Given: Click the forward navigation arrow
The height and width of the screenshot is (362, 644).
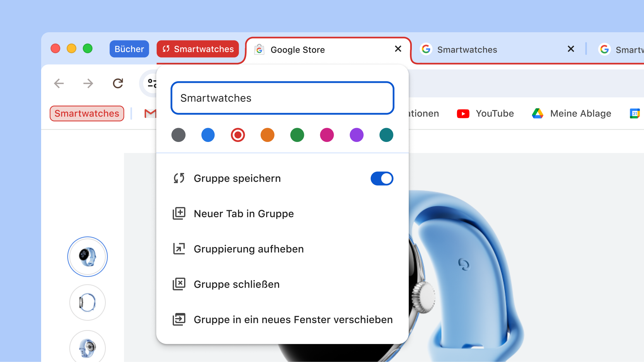Looking at the screenshot, I should (x=88, y=83).
